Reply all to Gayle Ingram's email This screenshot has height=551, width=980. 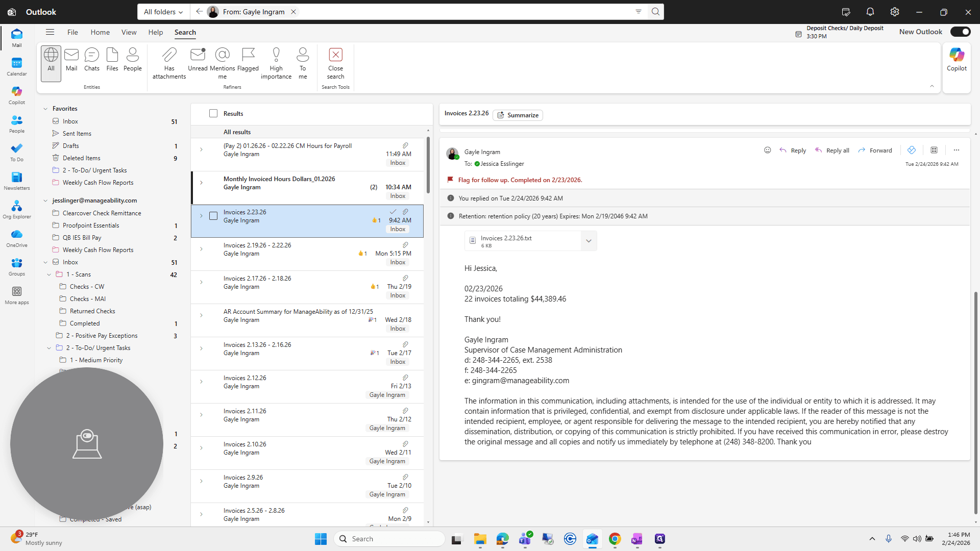click(832, 151)
